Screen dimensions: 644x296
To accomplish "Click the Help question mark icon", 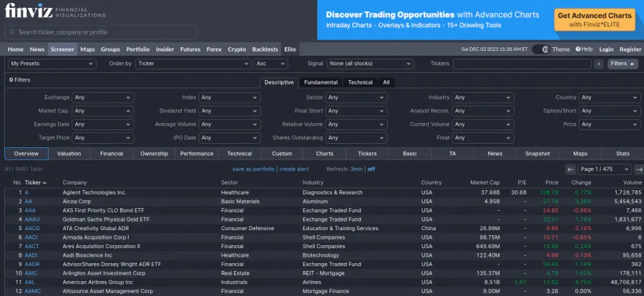I will coord(578,49).
